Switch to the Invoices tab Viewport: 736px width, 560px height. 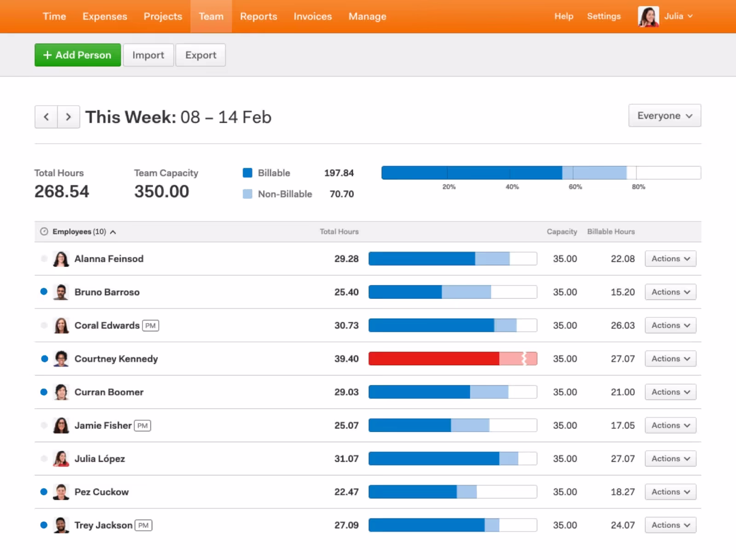[x=312, y=17]
